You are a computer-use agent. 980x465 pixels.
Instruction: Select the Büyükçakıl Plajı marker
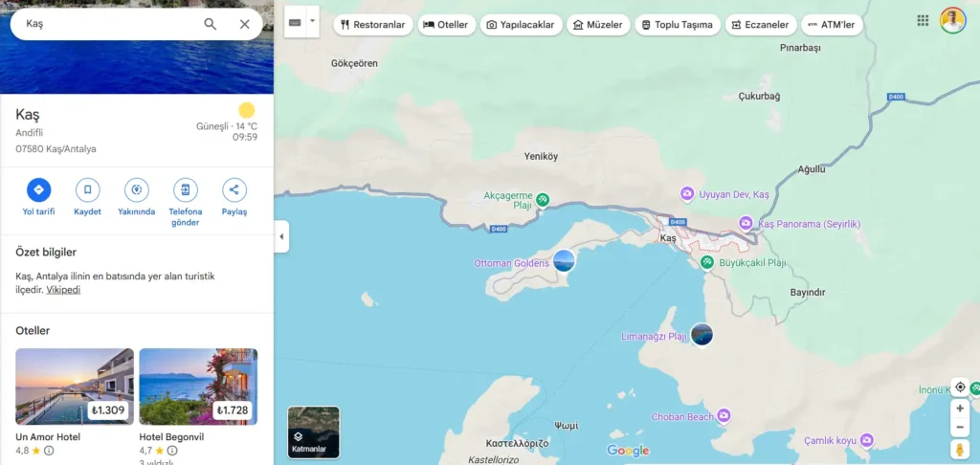pyautogui.click(x=707, y=262)
